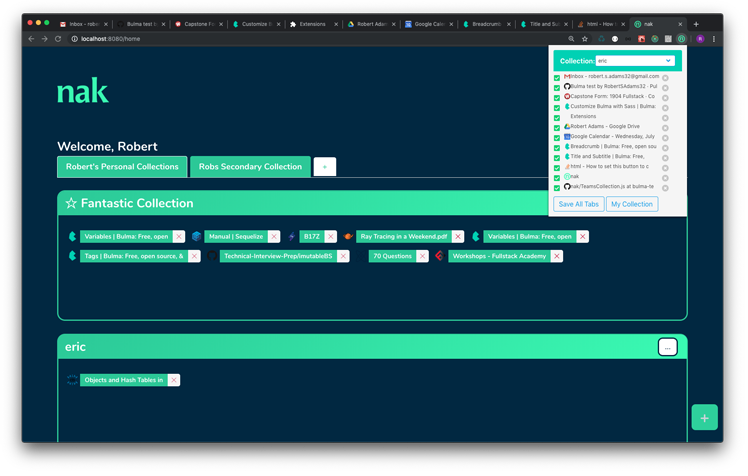This screenshot has width=748, height=476.
Task: Uncheck the Capstone Form checkbox
Action: pyautogui.click(x=557, y=98)
